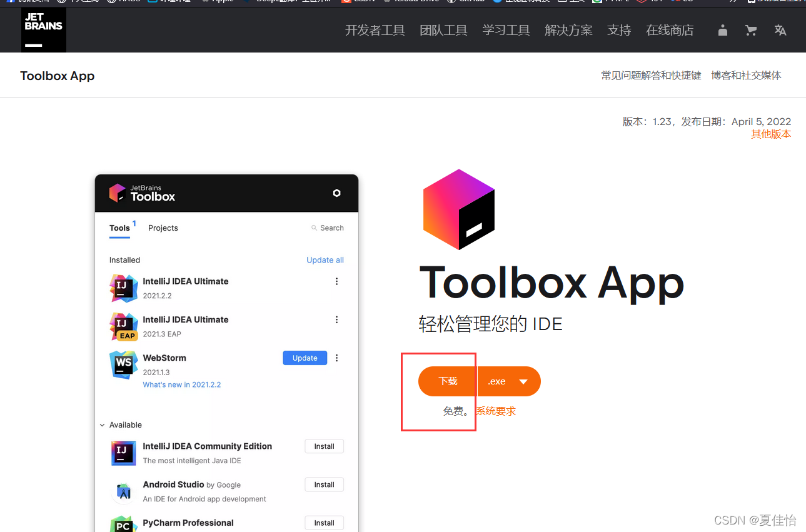
Task: Click the orange 下载 button
Action: click(x=448, y=381)
